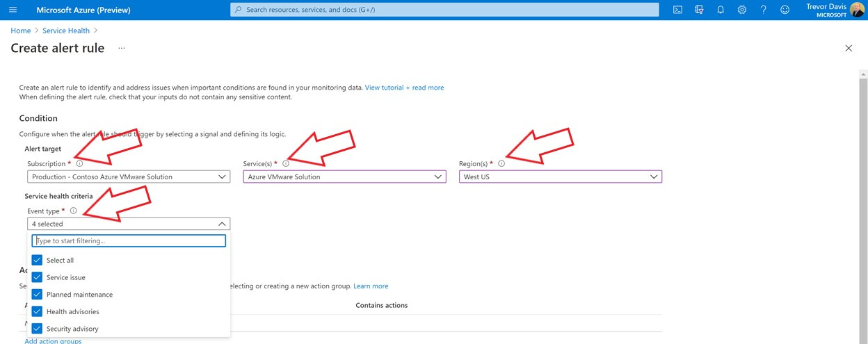Focus the global search resources box

pyautogui.click(x=444, y=10)
